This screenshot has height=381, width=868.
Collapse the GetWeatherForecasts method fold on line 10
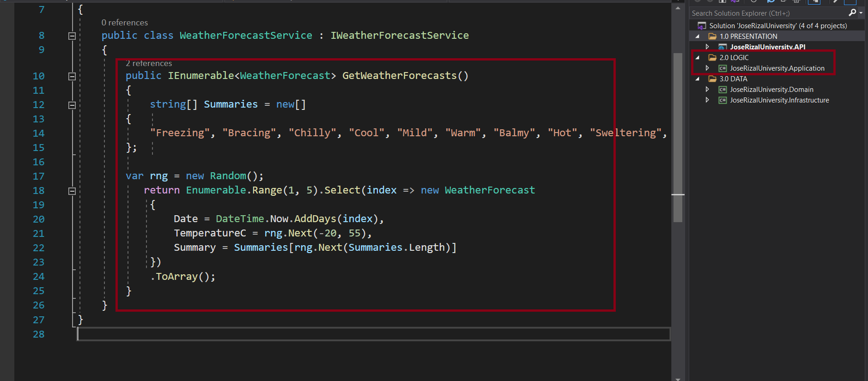coord(72,77)
